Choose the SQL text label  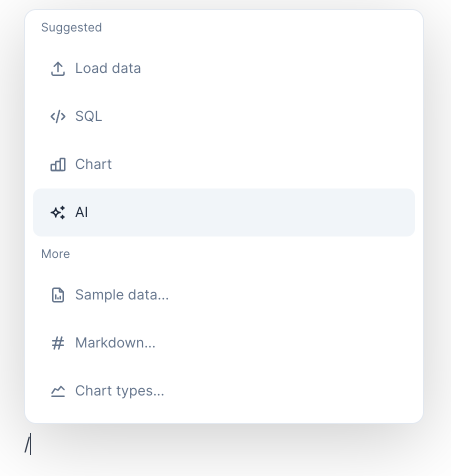click(88, 116)
